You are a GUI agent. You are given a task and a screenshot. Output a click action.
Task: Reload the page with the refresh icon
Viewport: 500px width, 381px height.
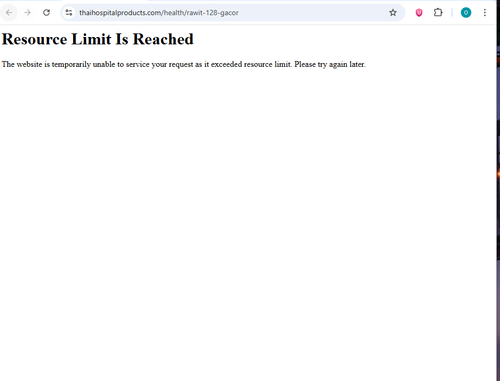pos(46,13)
